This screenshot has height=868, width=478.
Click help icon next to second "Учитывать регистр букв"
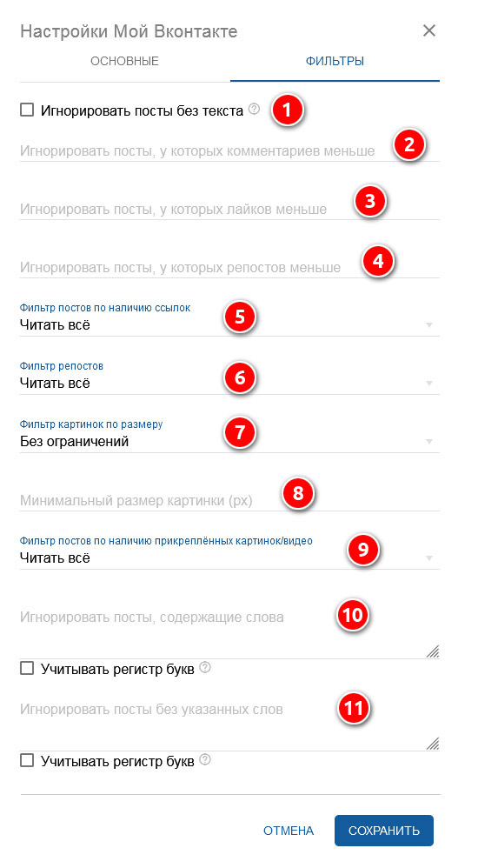pos(205,759)
